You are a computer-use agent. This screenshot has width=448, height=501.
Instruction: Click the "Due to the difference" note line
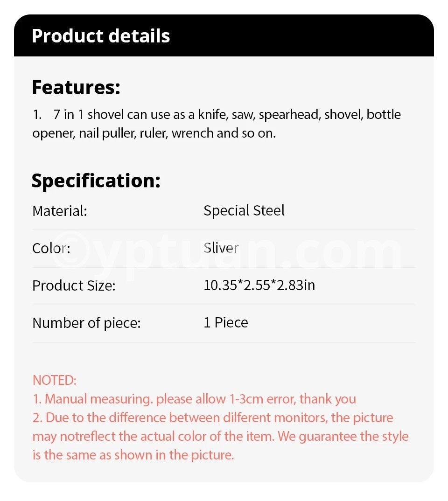pos(213,417)
